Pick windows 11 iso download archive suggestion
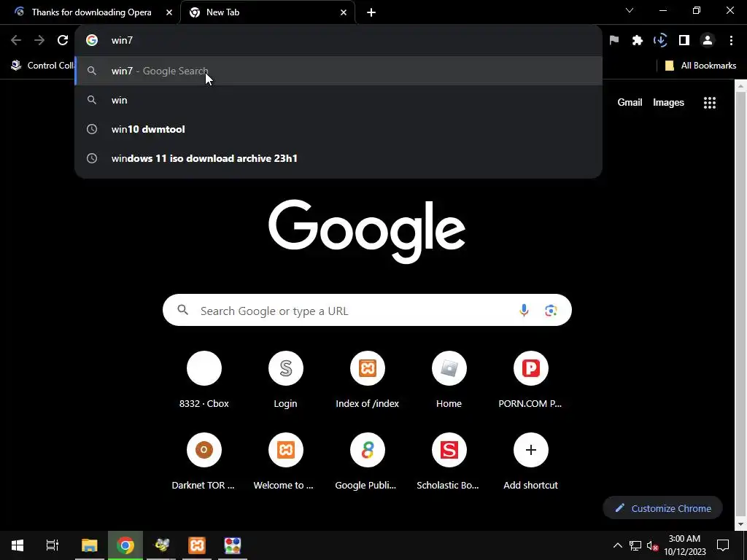The image size is (747, 560). point(338,158)
